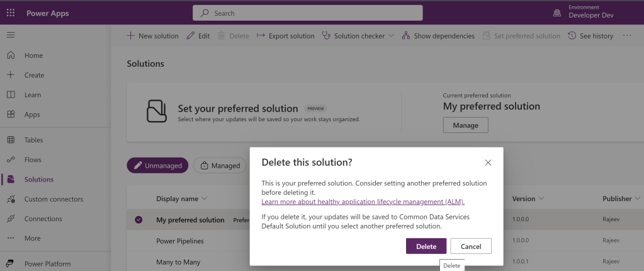
Task: Click the Tables grid icon
Action: coord(11,140)
